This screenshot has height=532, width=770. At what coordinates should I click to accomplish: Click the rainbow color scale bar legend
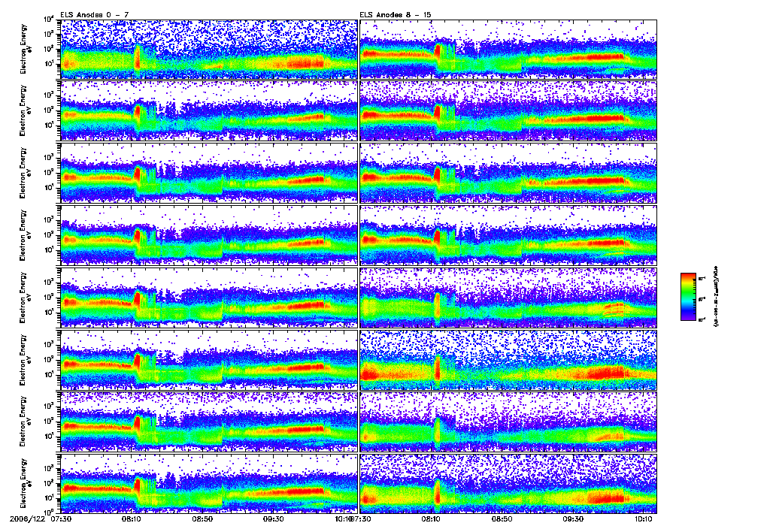(688, 297)
